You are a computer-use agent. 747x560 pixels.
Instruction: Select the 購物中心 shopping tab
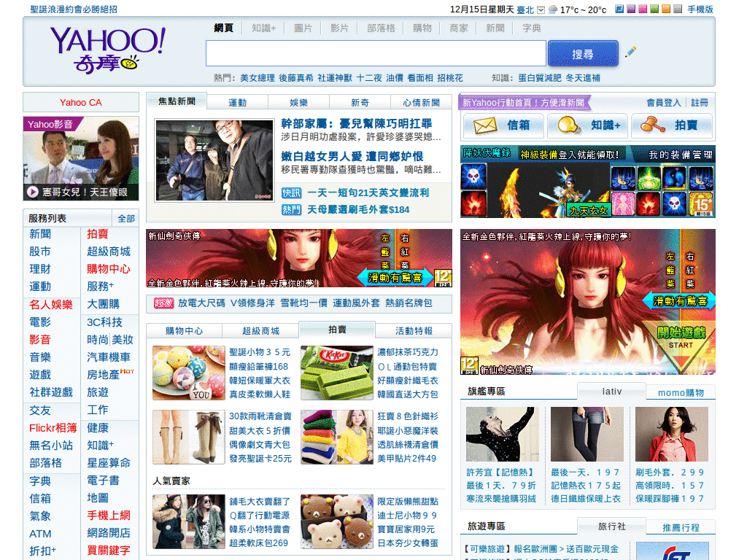(185, 331)
